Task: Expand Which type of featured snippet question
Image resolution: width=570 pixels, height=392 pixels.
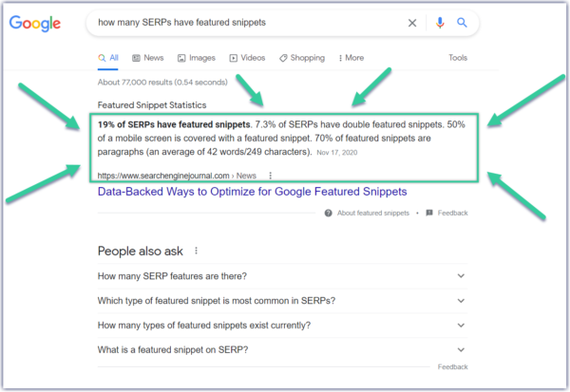Action: (x=282, y=301)
